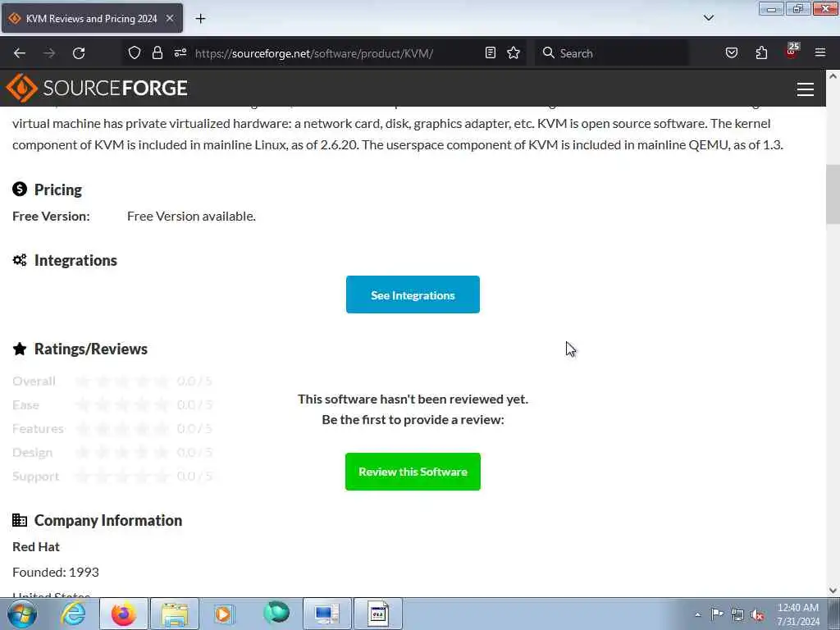Click the Integrations heading
840x630 pixels.
(x=75, y=260)
